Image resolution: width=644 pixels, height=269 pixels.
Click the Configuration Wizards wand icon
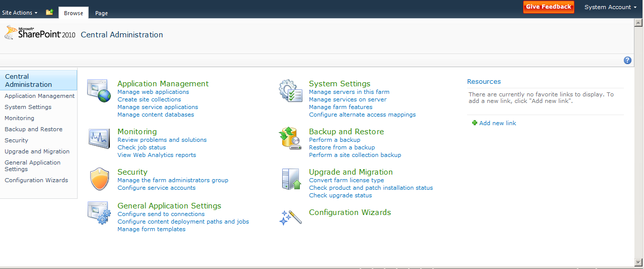pyautogui.click(x=290, y=217)
